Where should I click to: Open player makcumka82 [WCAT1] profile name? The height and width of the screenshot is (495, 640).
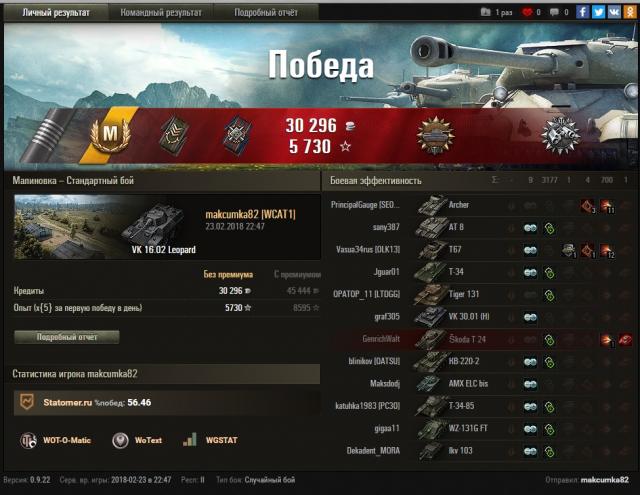tap(250, 214)
